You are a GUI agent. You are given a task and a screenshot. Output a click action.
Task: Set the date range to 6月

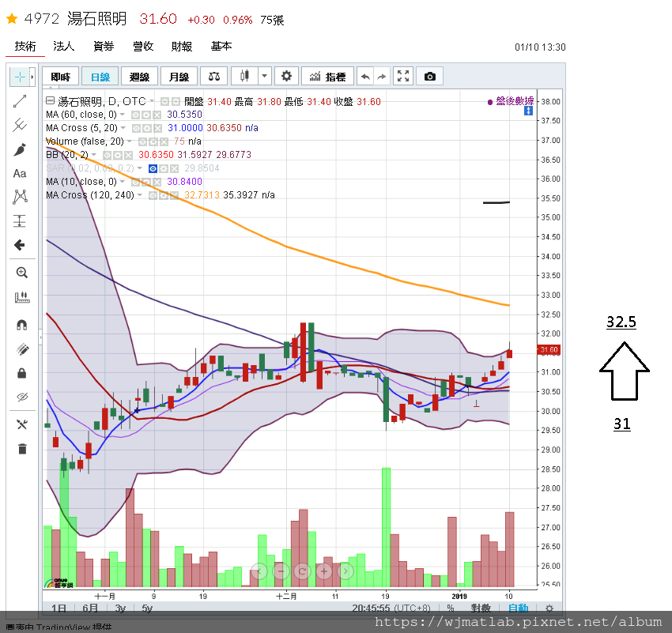[90, 609]
